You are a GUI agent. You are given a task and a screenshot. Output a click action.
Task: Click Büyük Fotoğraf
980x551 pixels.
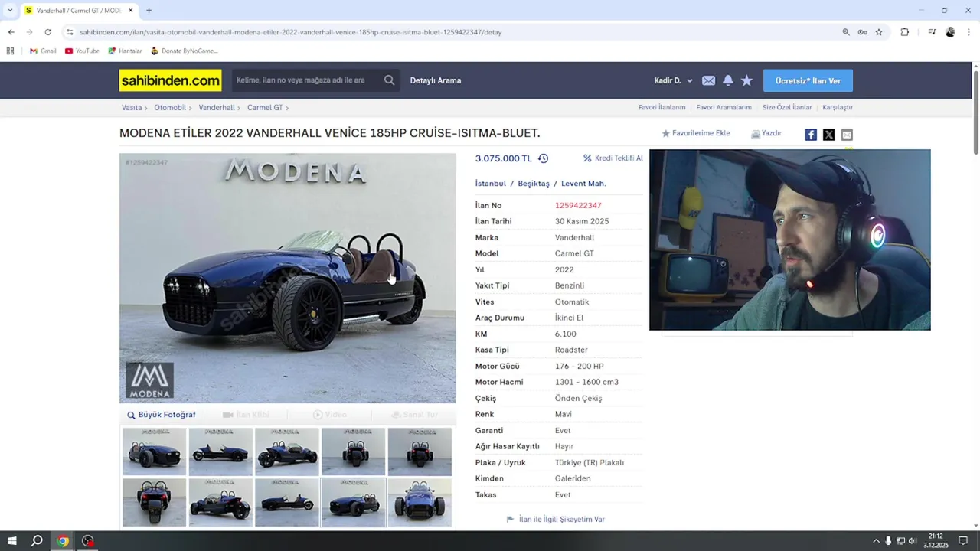(x=162, y=415)
